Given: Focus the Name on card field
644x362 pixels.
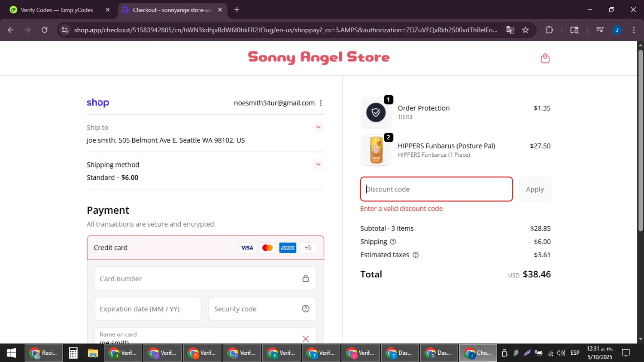Looking at the screenshot, I should point(205,336).
